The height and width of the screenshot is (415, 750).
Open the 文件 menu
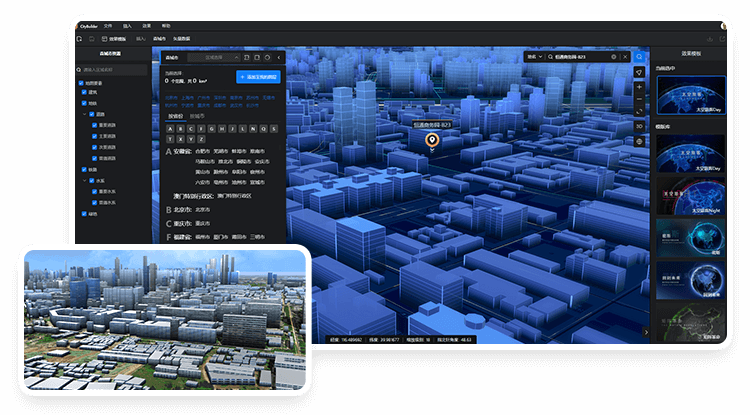[107, 25]
